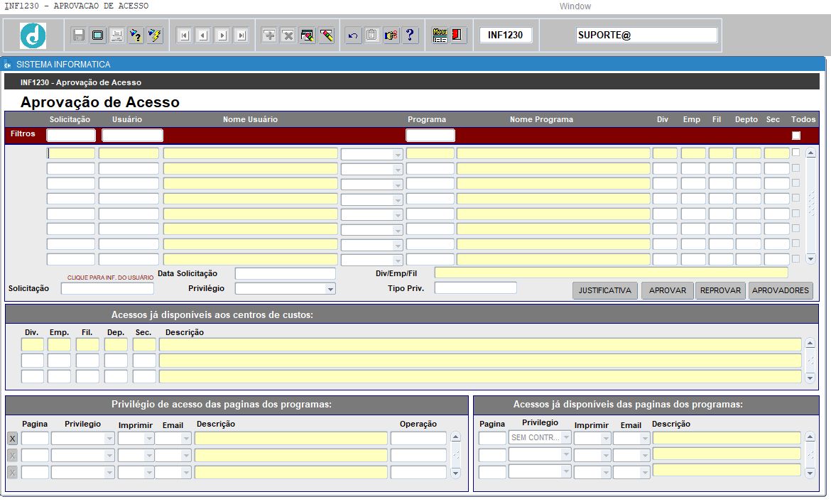Click the clear field eraser icon
This screenshot has height=504, width=831.
[327, 35]
